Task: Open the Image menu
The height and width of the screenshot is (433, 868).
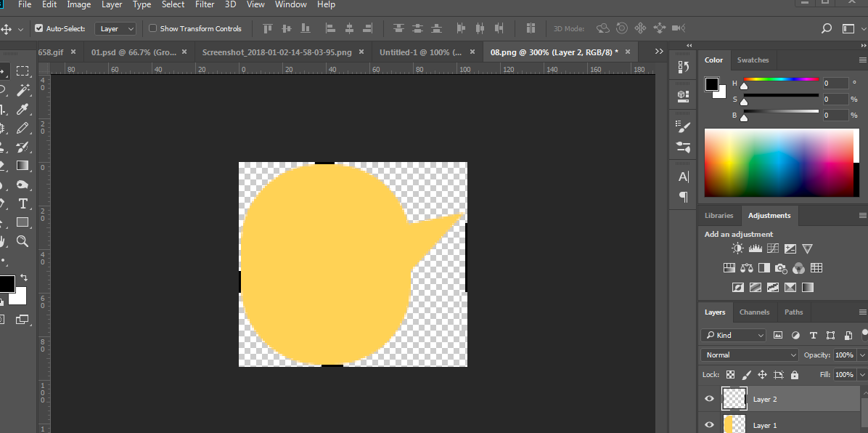Action: pos(78,4)
